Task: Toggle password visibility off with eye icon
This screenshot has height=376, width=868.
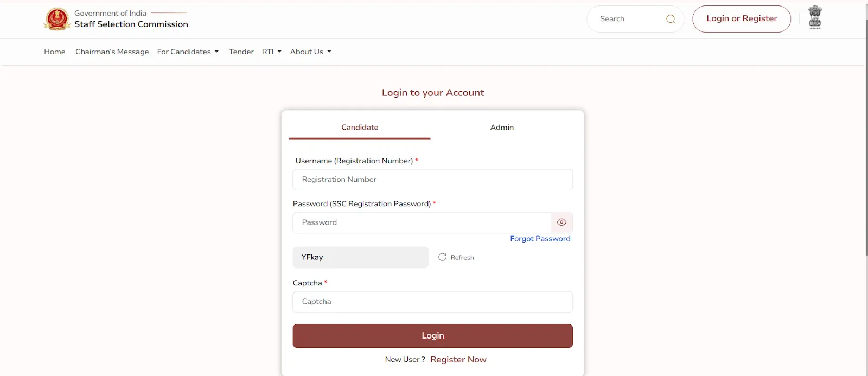Action: [x=561, y=222]
